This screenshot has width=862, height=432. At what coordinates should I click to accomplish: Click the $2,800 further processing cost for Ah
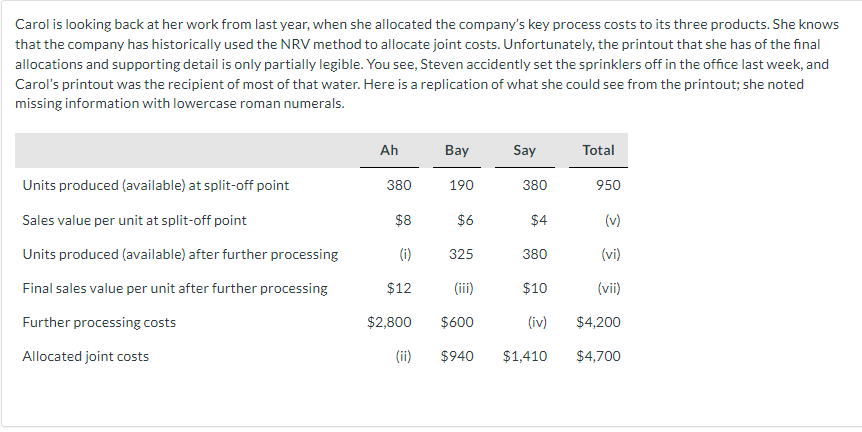(x=389, y=322)
